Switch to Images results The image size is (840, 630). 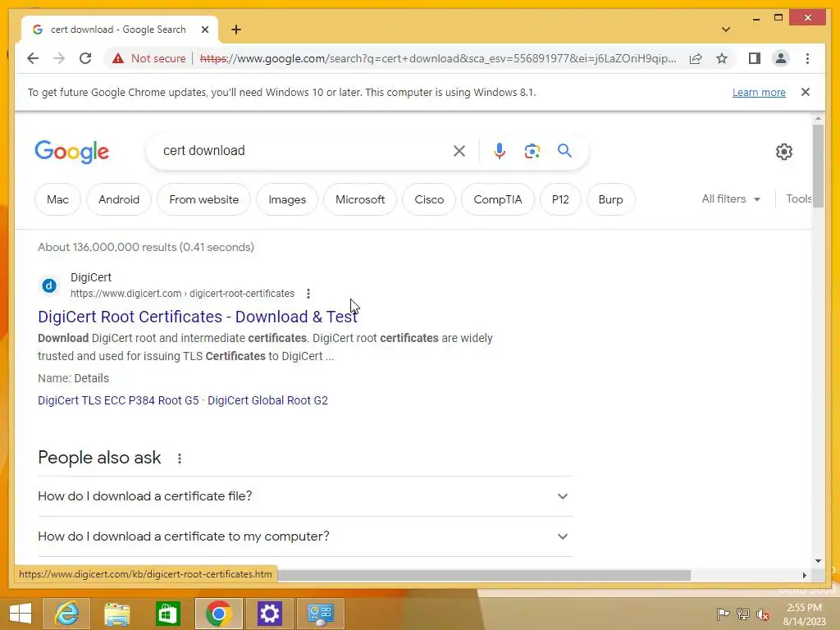click(x=287, y=199)
